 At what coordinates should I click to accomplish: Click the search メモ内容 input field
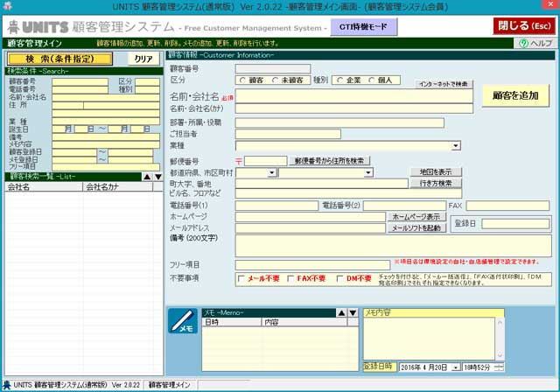pos(106,144)
